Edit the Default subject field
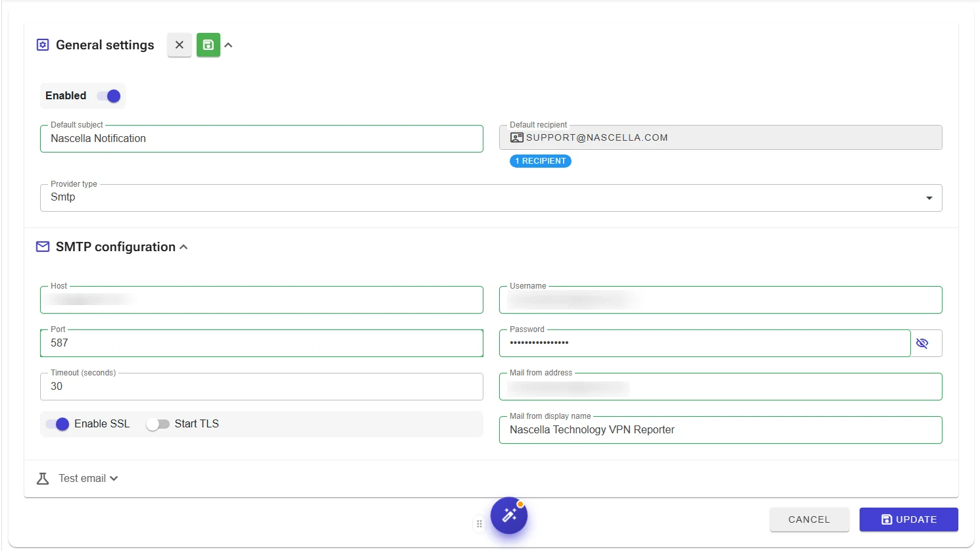The width and height of the screenshot is (980, 551). point(262,139)
